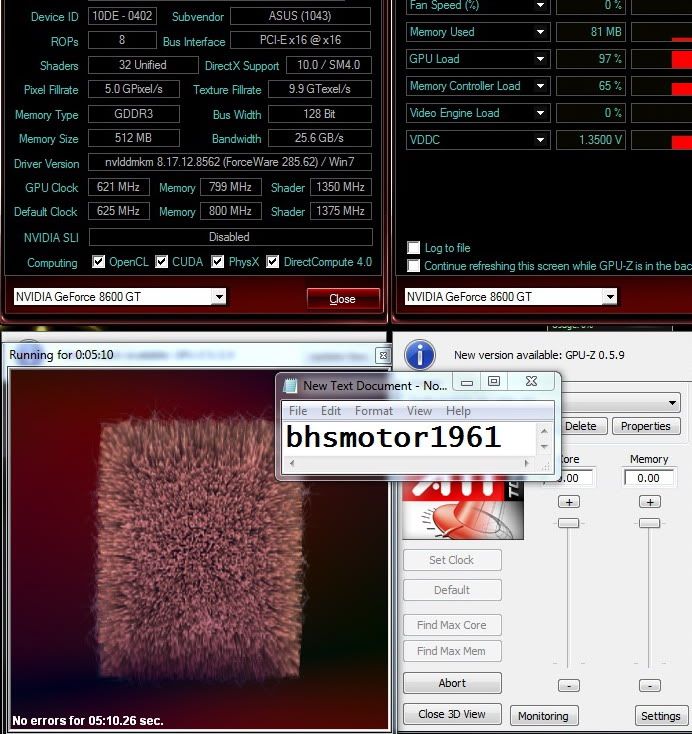Expand VDDC sensor dropdown
Viewport: 692px width, 734px height.
[540, 140]
